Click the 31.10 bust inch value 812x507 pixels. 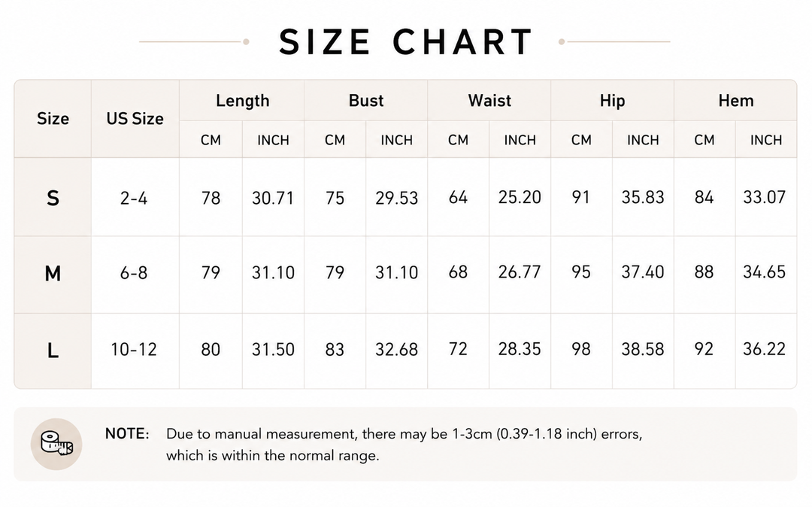tap(397, 272)
